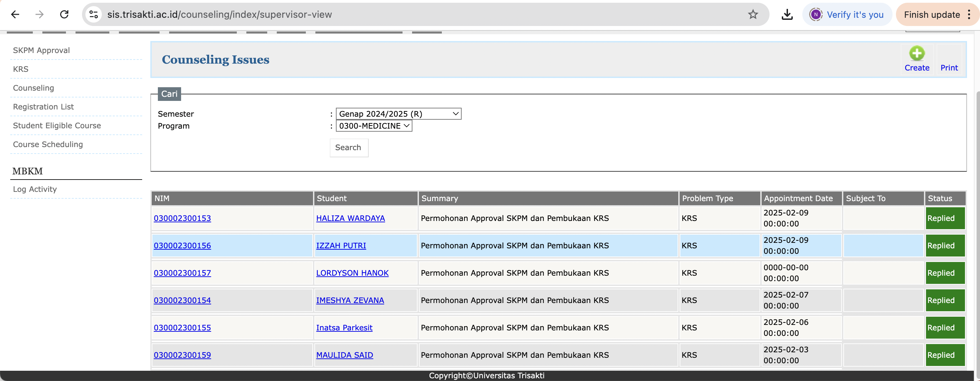
Task: Open SKPM Approval in sidebar
Action: click(x=41, y=50)
